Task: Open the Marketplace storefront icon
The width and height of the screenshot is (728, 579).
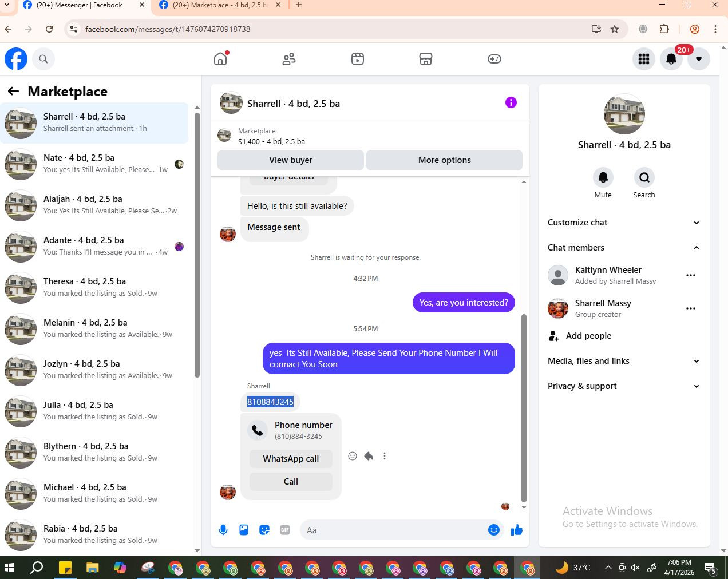Action: 426,58
